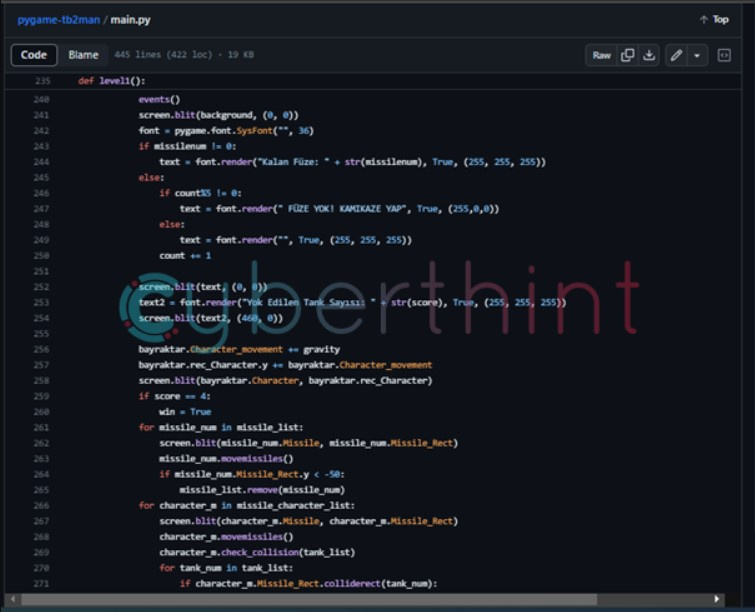Select line number 250
755x612 pixels.
point(41,271)
